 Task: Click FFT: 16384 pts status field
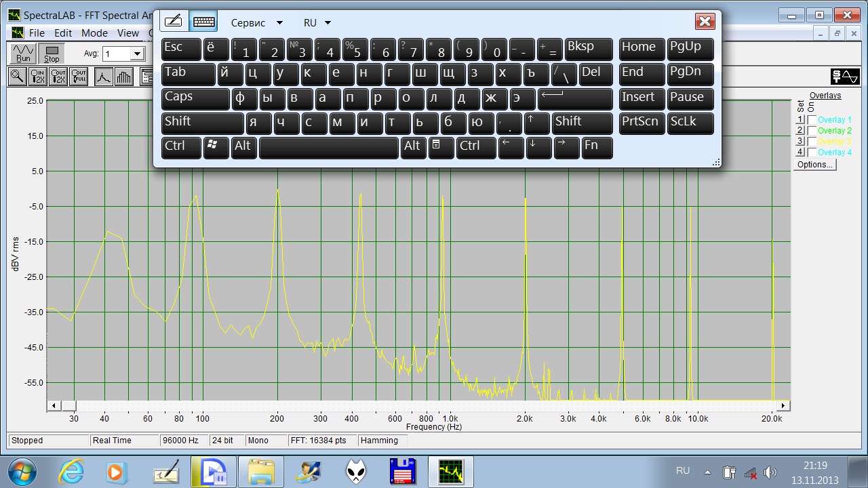(x=321, y=441)
